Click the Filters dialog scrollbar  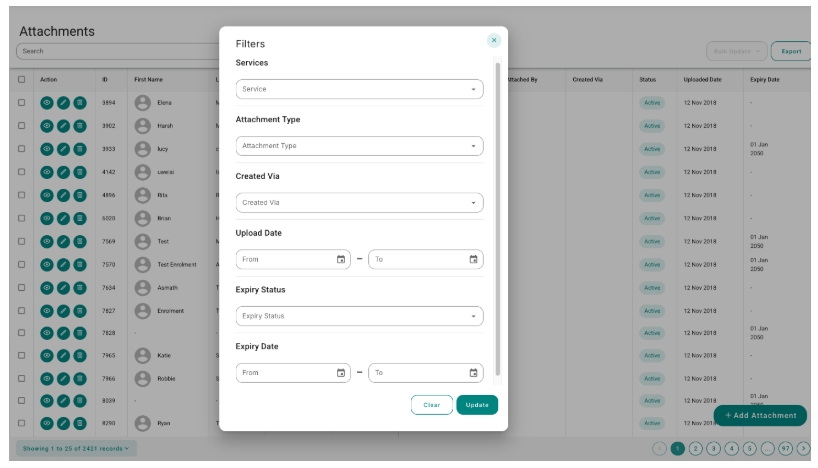pyautogui.click(x=498, y=219)
